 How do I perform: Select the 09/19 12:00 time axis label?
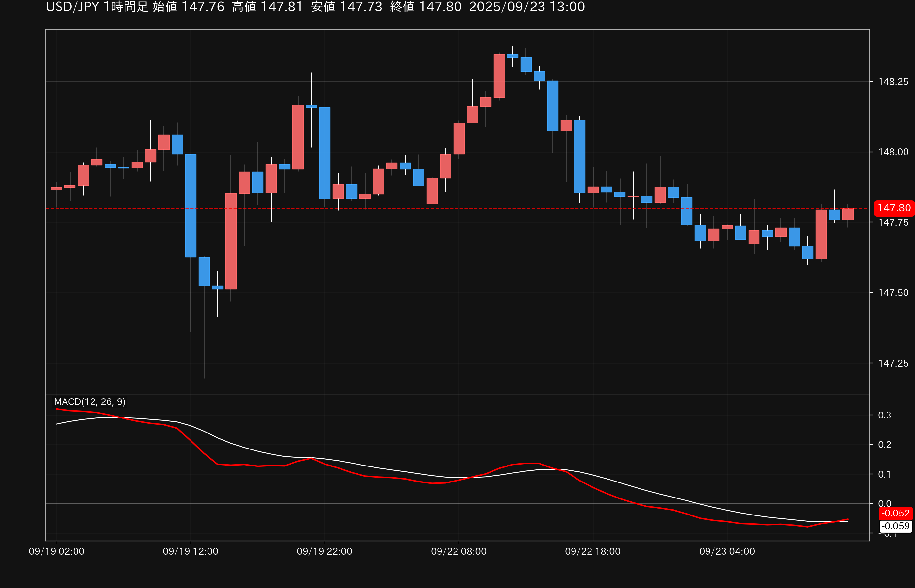pos(191,551)
